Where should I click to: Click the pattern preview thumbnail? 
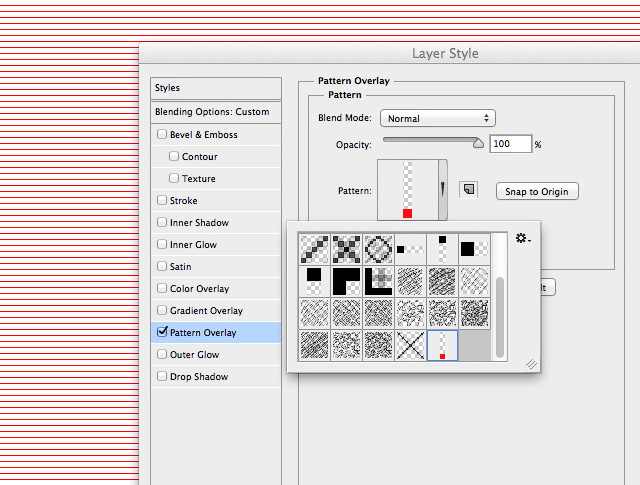click(x=408, y=190)
